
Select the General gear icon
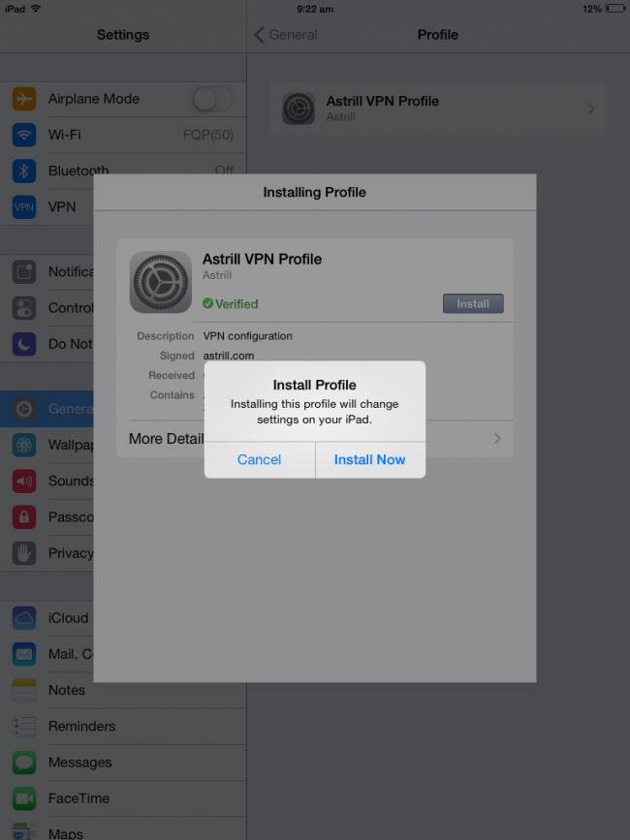point(24,409)
